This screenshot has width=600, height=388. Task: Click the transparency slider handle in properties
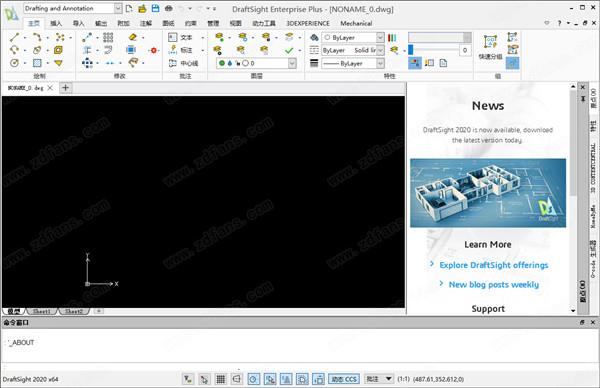click(411, 50)
